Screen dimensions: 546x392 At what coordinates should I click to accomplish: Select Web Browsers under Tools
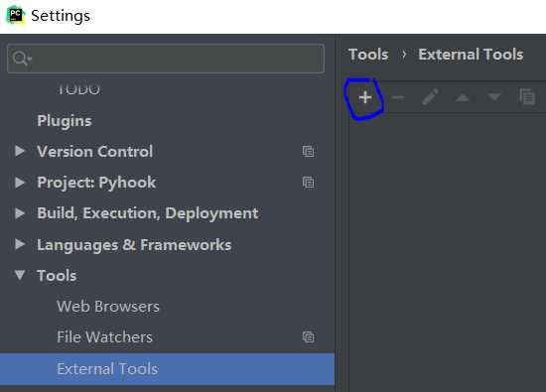pos(108,307)
